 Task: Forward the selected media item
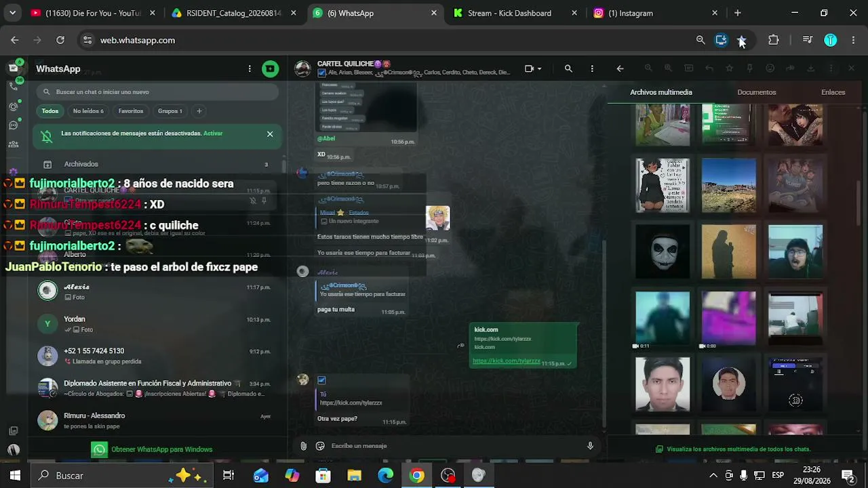pyautogui.click(x=790, y=68)
